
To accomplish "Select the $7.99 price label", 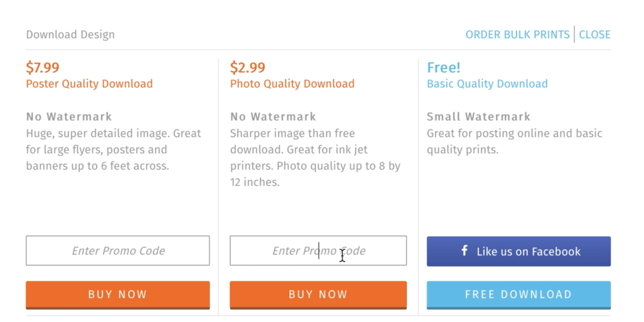I will pos(43,68).
